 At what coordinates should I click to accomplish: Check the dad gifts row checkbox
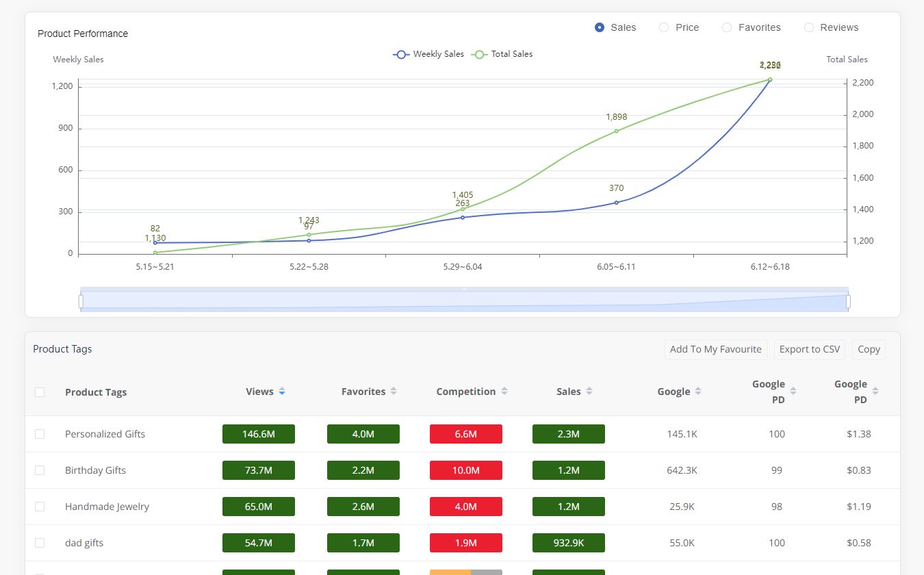tap(40, 543)
